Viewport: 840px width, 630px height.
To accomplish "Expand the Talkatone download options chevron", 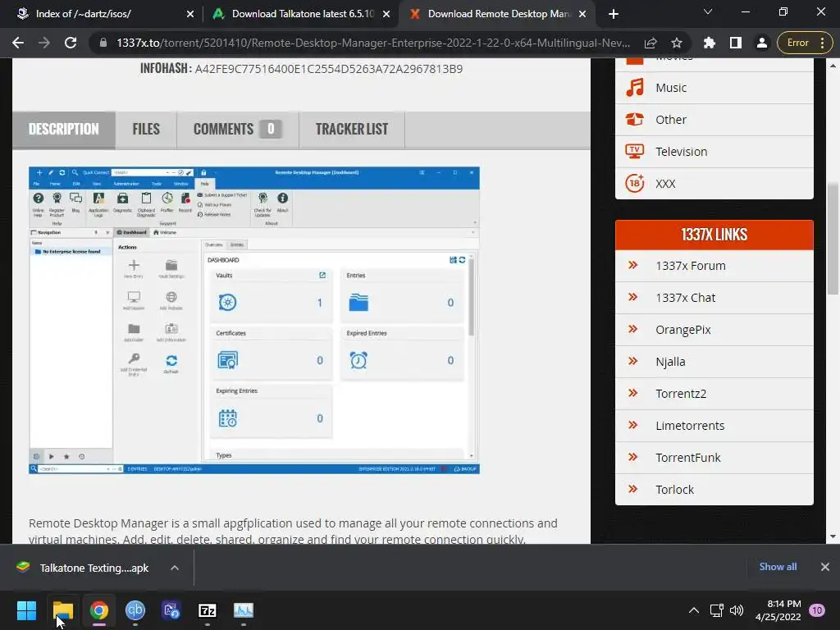I will 175,568.
